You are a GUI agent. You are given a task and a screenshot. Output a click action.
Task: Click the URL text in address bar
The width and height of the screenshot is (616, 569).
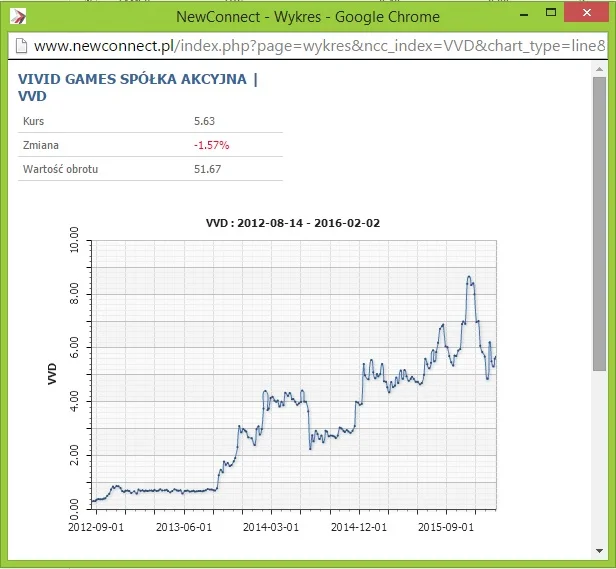(319, 46)
